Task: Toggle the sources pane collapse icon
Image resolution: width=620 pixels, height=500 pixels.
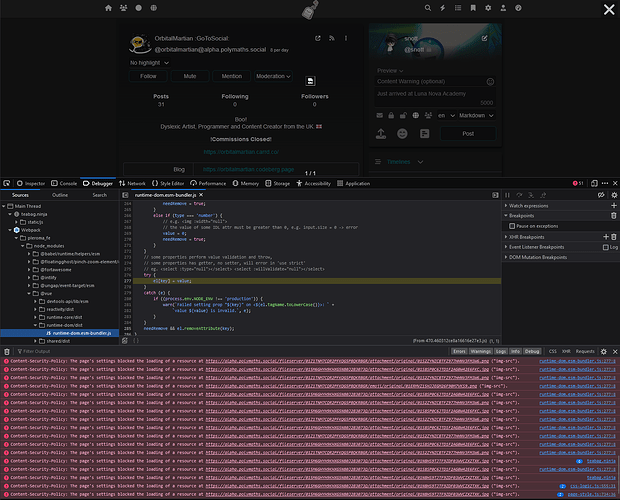Action: tap(125, 195)
